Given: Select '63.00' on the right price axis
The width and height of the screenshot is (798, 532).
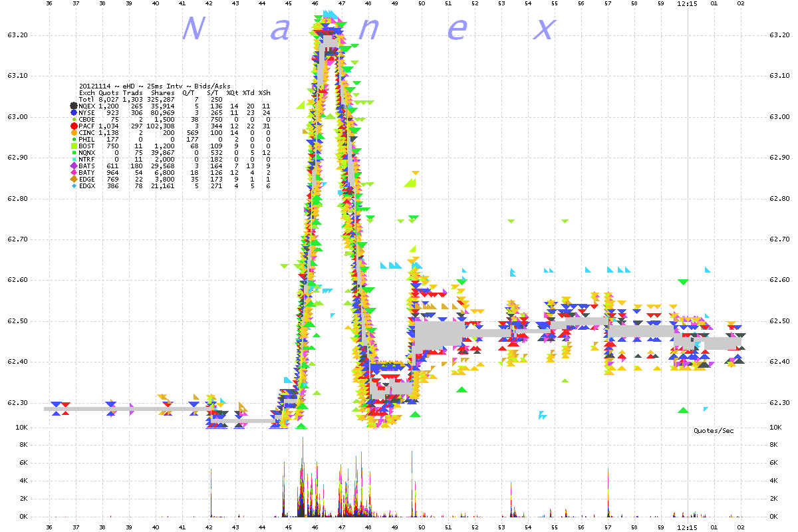Looking at the screenshot, I should 779,116.
